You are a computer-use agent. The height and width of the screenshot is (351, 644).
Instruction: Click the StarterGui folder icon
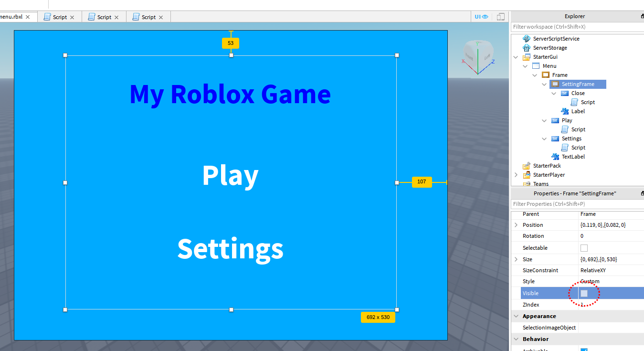(527, 57)
